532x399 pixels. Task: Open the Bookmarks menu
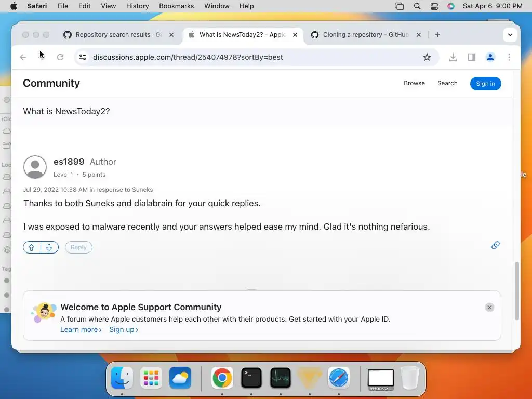point(177,6)
